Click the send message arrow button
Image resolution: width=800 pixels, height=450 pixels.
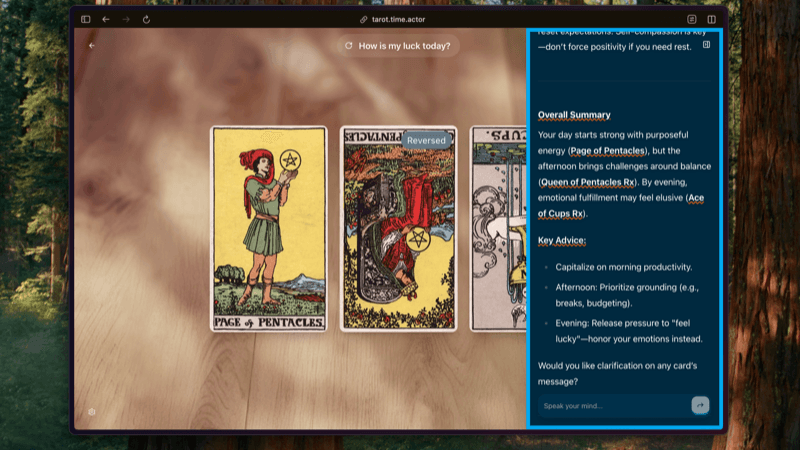(700, 405)
